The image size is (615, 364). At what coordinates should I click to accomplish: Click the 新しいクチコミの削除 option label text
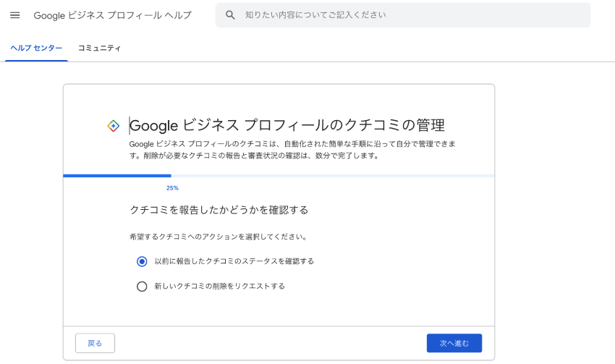pyautogui.click(x=220, y=287)
